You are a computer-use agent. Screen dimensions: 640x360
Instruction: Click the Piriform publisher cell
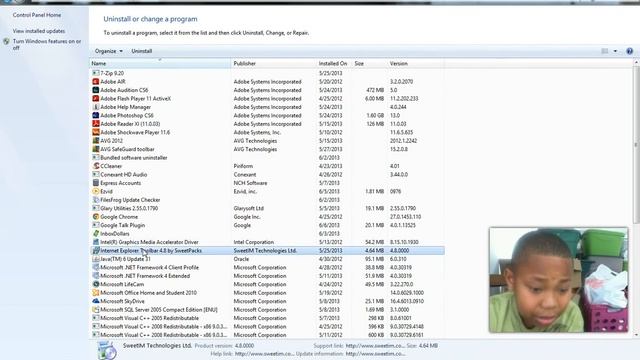coord(243,166)
